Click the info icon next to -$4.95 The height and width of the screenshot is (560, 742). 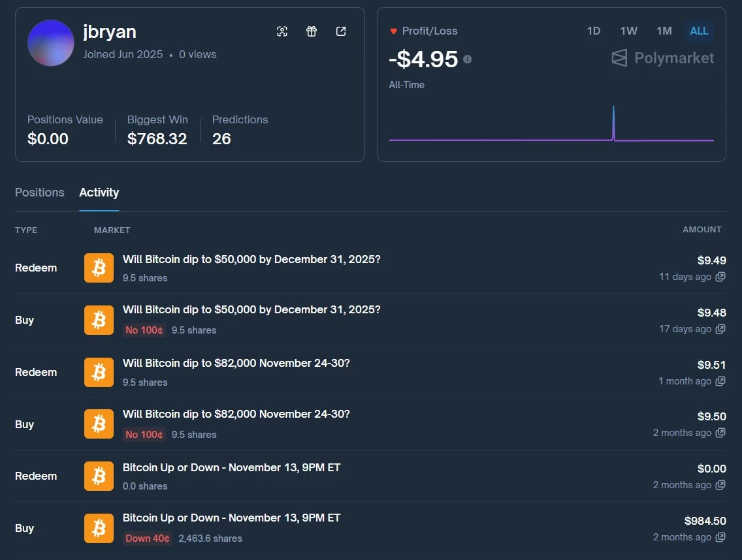(468, 59)
